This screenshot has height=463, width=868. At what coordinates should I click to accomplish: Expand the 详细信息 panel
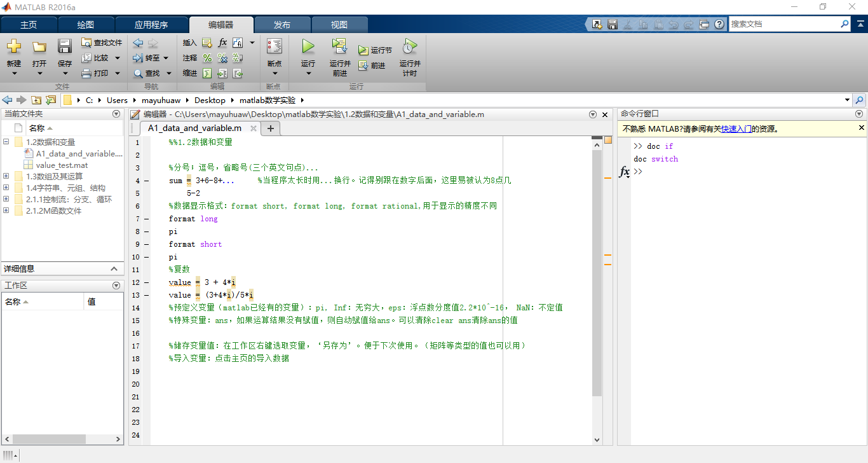114,269
